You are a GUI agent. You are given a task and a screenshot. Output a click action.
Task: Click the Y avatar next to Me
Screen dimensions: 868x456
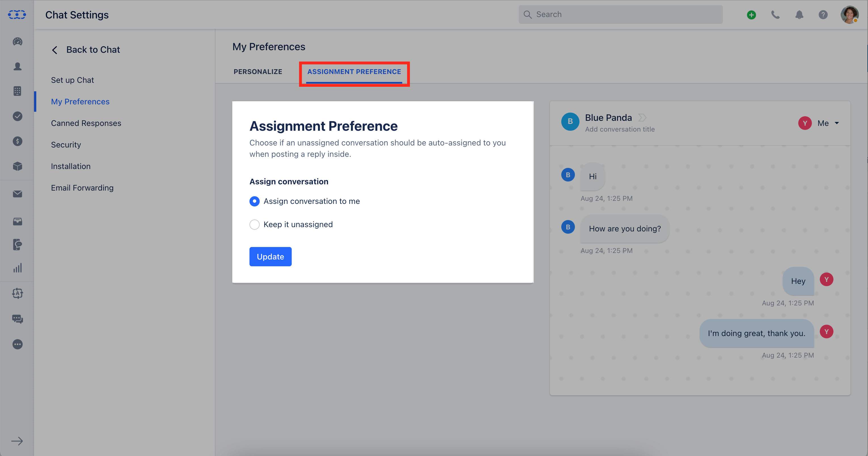point(805,123)
